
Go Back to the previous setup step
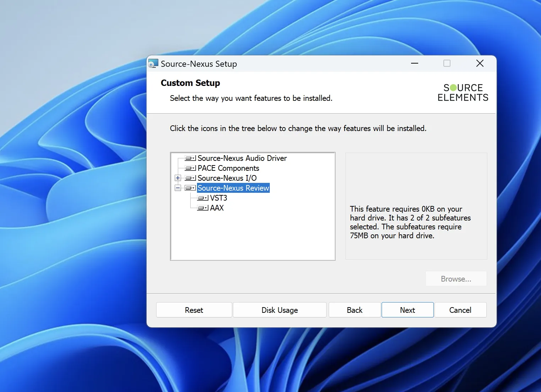pyautogui.click(x=355, y=310)
